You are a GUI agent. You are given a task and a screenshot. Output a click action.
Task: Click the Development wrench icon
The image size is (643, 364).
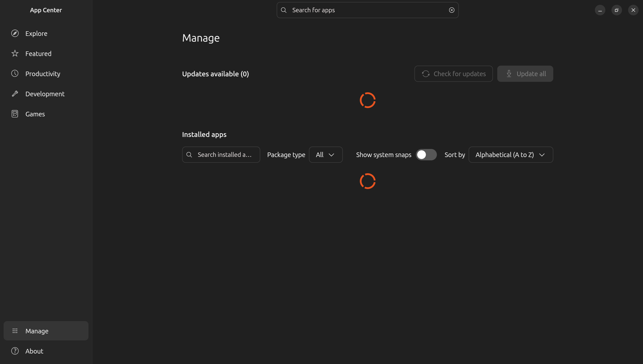pyautogui.click(x=15, y=94)
